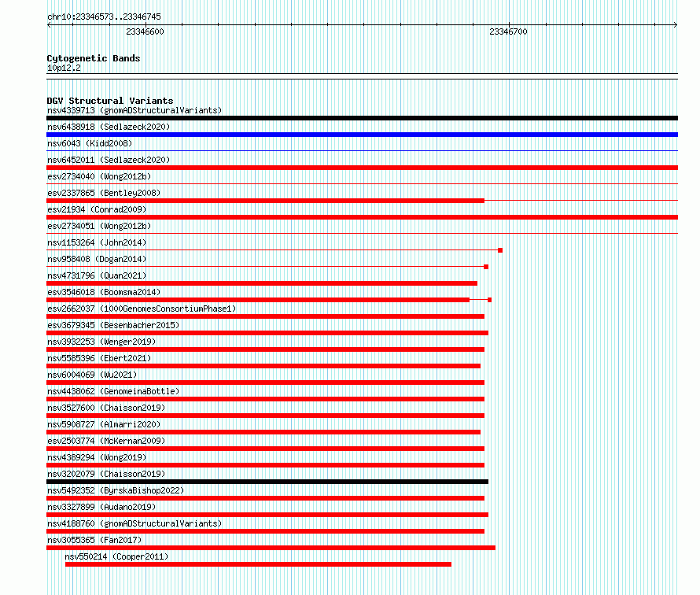Select the nsv6438918 (Sedlazeck2020) variant label
This screenshot has width=700, height=595.
[x=109, y=127]
